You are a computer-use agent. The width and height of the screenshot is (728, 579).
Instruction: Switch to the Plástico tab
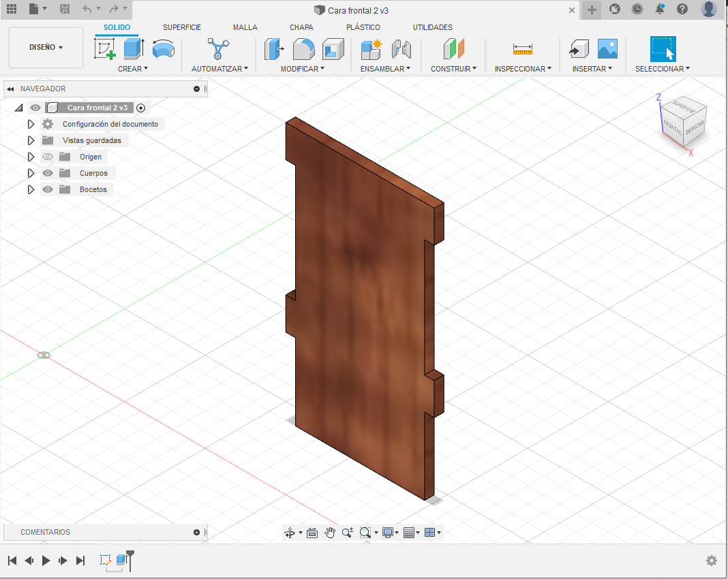[363, 27]
